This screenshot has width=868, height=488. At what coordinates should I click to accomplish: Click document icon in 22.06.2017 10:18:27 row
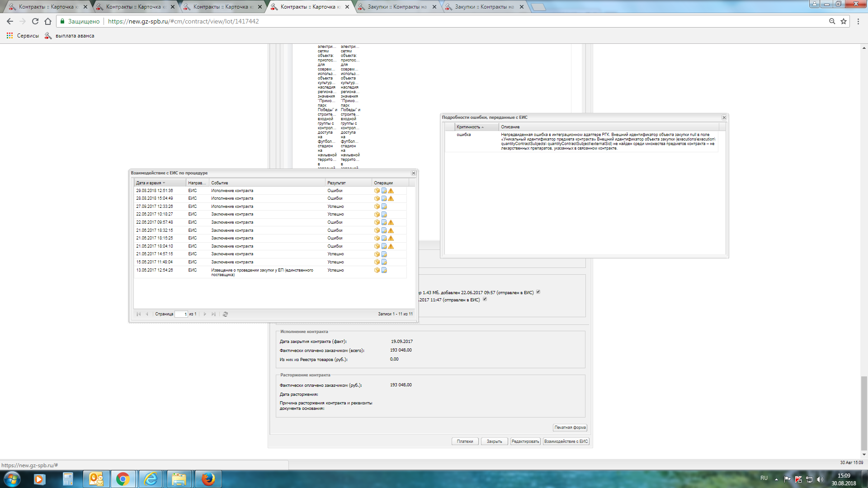pyautogui.click(x=384, y=215)
